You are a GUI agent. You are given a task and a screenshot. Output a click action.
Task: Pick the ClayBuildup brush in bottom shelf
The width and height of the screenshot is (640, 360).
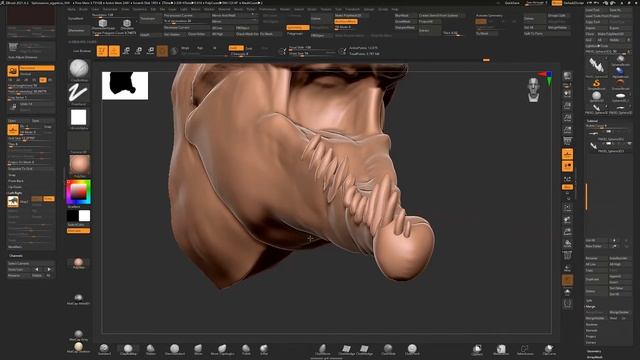click(x=128, y=349)
